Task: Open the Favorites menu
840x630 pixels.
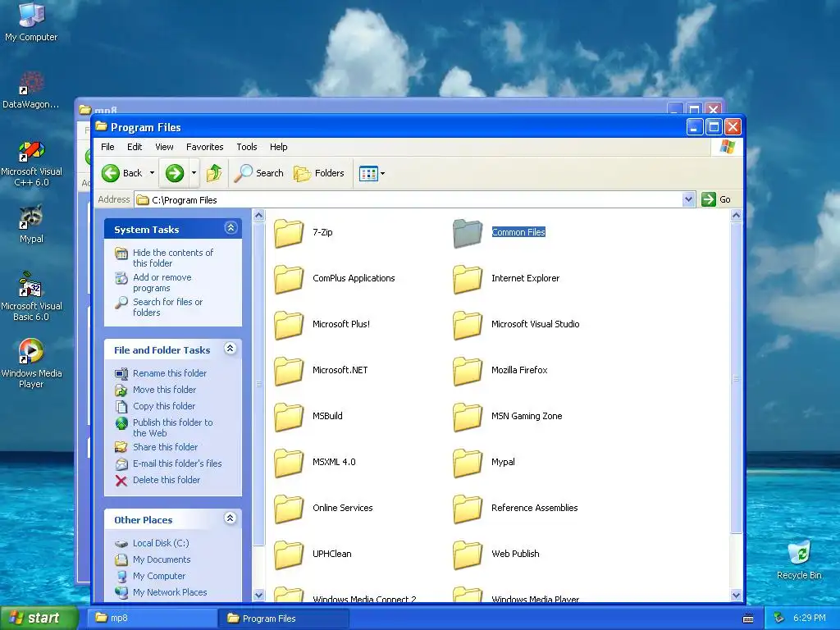Action: (x=204, y=147)
